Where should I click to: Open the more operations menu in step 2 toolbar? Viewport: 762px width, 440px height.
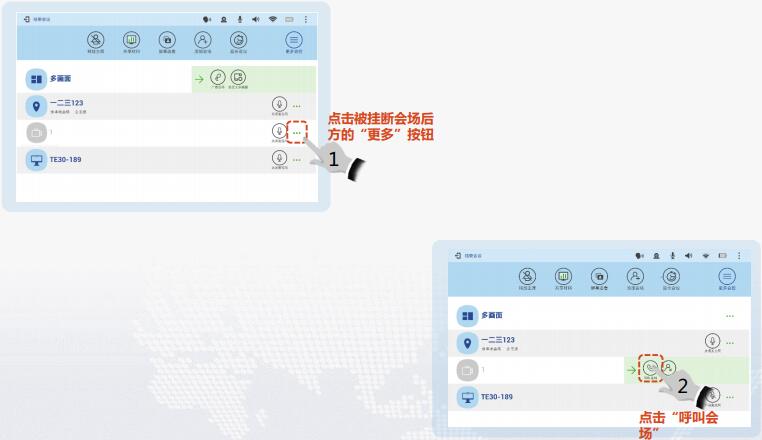[x=726, y=277]
